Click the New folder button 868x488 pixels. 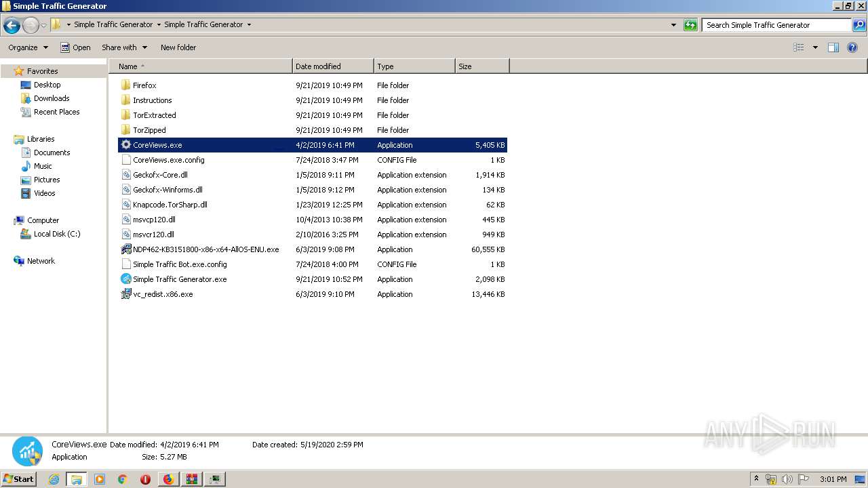[178, 47]
